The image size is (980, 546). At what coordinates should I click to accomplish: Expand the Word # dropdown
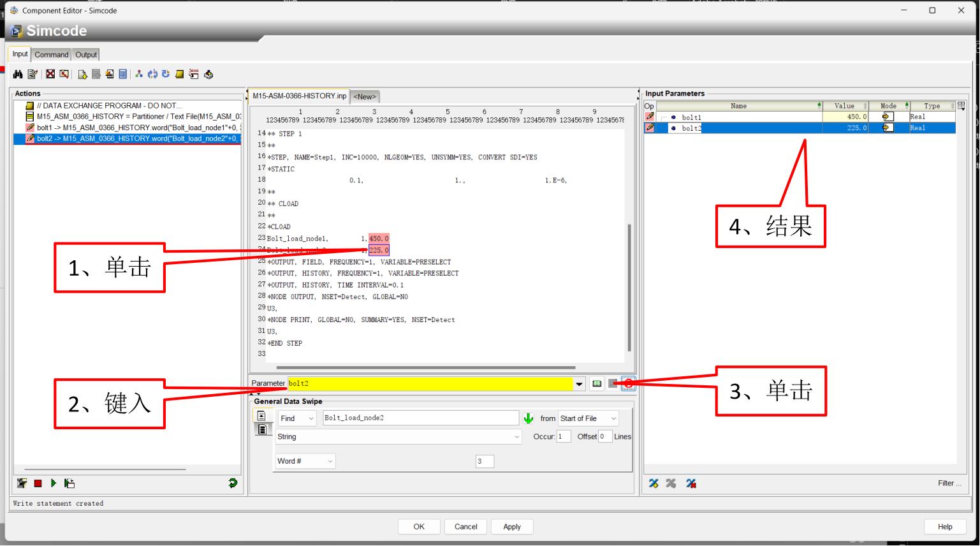pyautogui.click(x=330, y=461)
